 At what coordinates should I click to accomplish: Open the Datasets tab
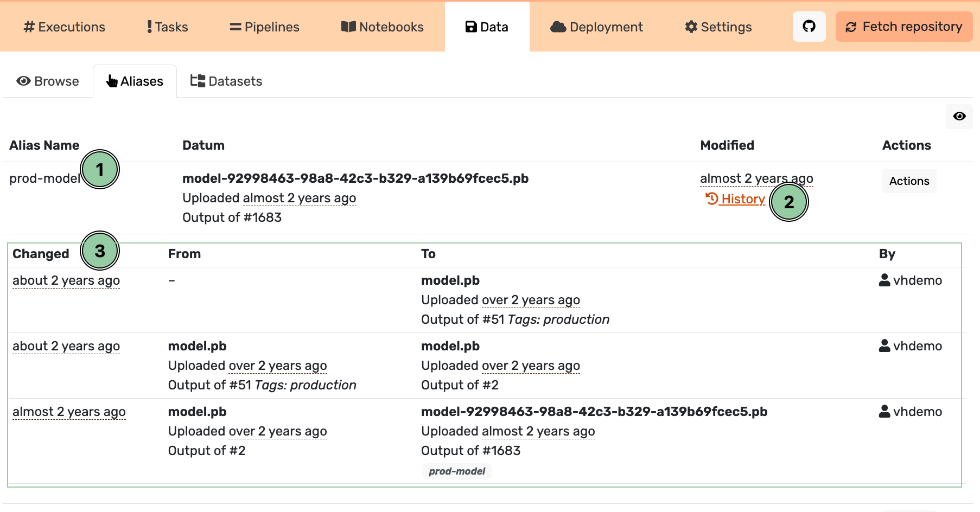226,81
